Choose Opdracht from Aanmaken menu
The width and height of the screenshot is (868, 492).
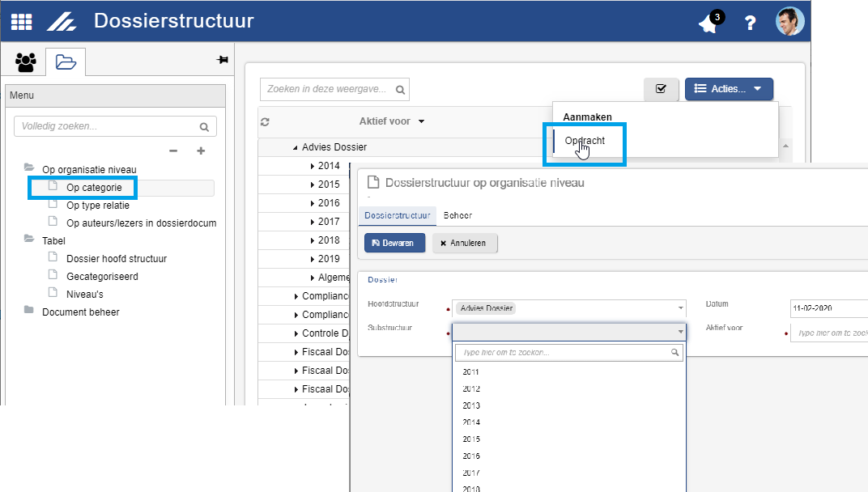coord(585,141)
